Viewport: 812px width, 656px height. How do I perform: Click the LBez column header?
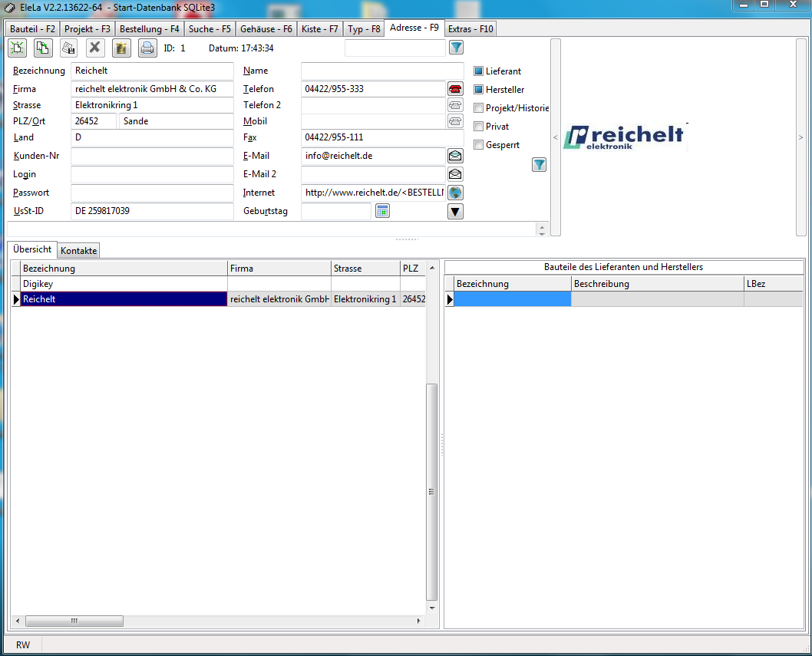(774, 284)
